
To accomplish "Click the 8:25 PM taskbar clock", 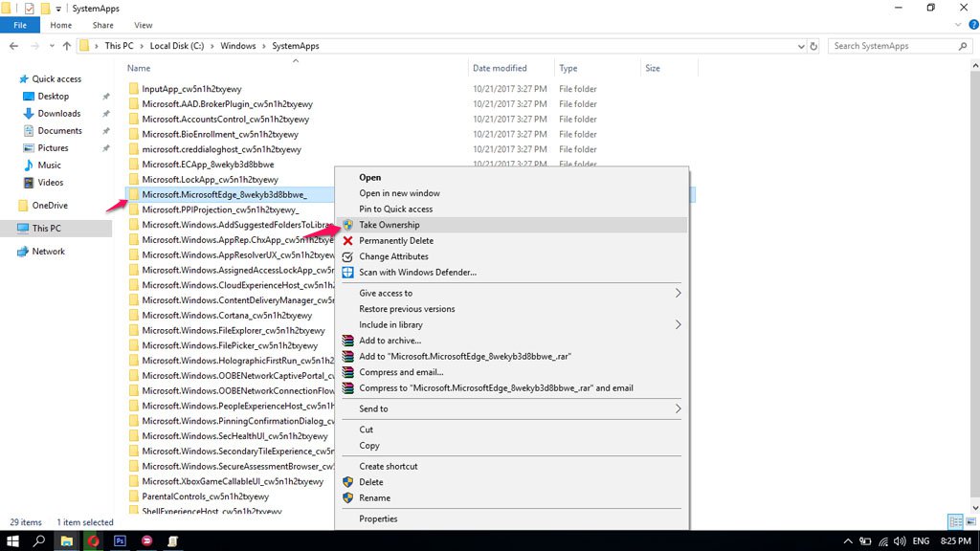I will click(x=956, y=541).
